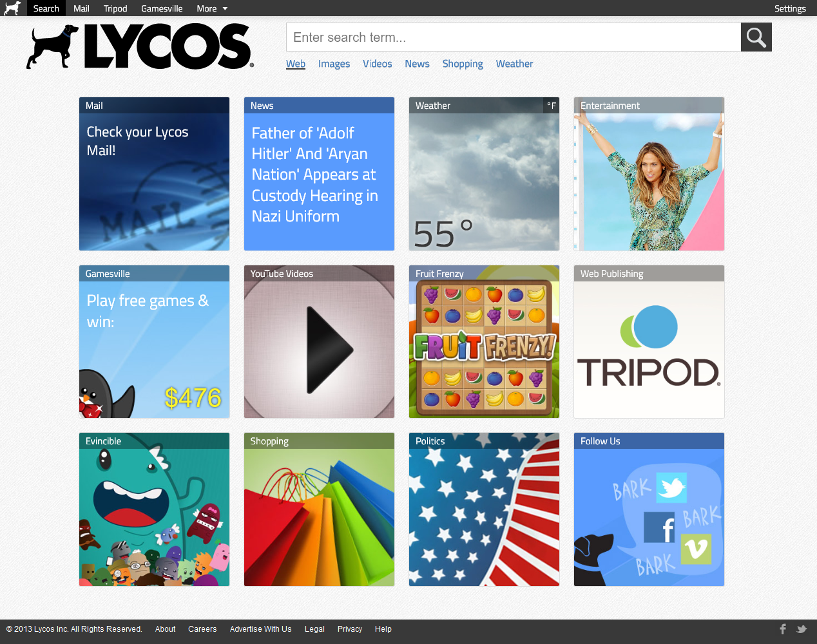The image size is (817, 644).
Task: Expand the More dropdown in top bar
Action: [212, 8]
